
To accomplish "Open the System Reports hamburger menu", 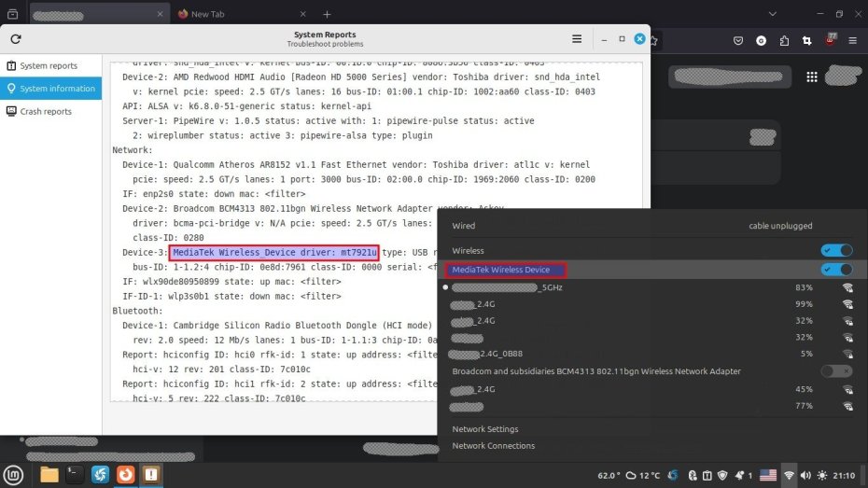I will tap(577, 39).
